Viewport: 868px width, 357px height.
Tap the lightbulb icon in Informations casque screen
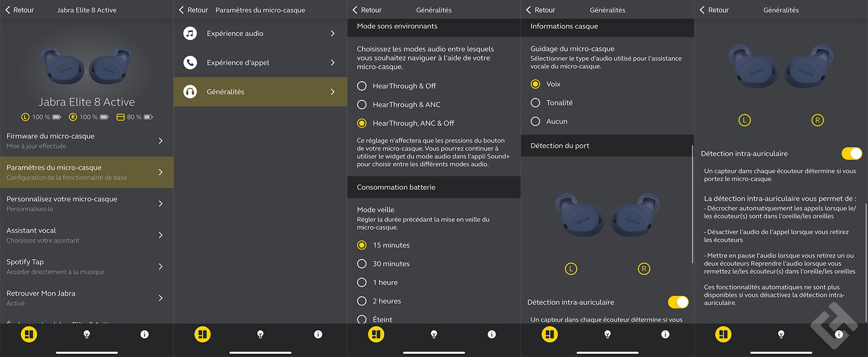click(x=608, y=334)
